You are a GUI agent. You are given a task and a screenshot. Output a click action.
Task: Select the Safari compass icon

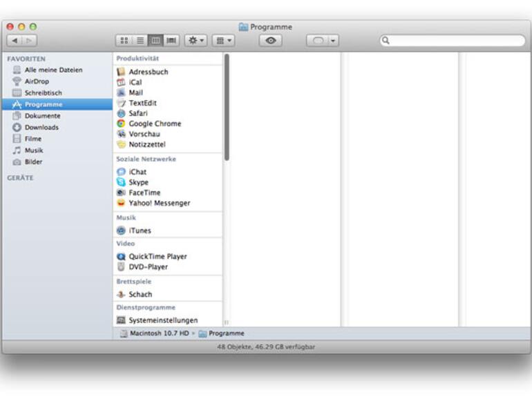pos(121,113)
